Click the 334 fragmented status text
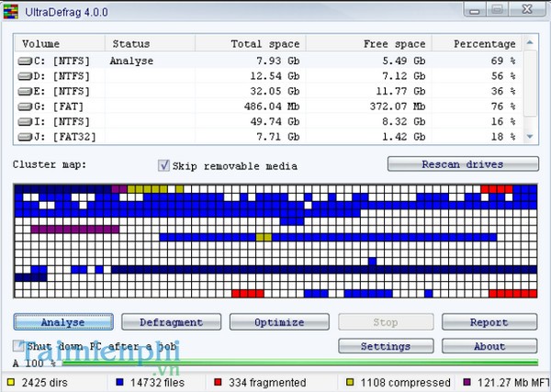 pyautogui.click(x=267, y=382)
